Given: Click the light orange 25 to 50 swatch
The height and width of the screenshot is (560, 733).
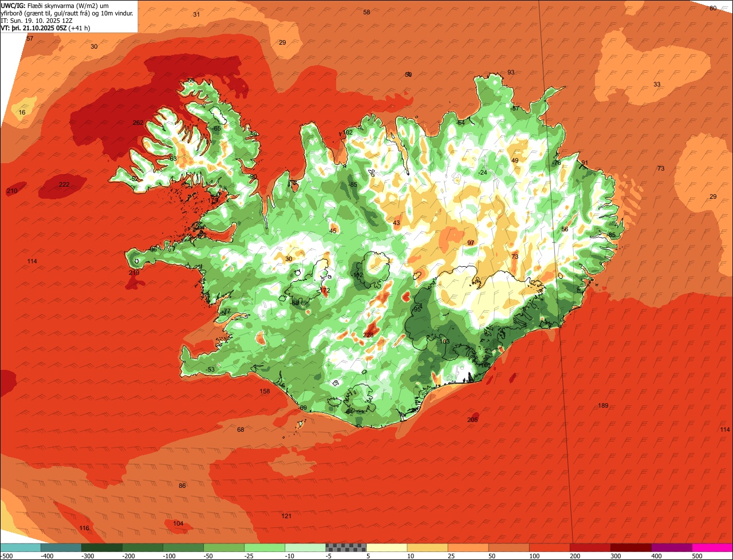Looking at the screenshot, I should [x=468, y=547].
